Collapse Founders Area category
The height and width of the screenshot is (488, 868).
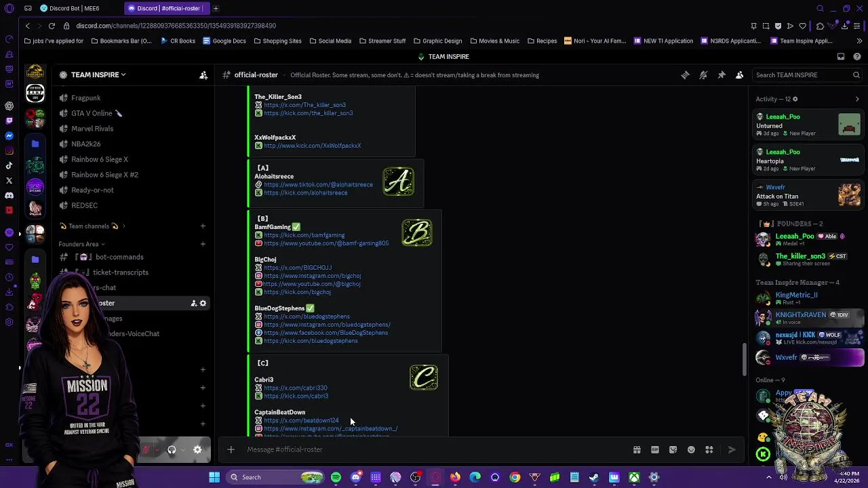pos(82,244)
